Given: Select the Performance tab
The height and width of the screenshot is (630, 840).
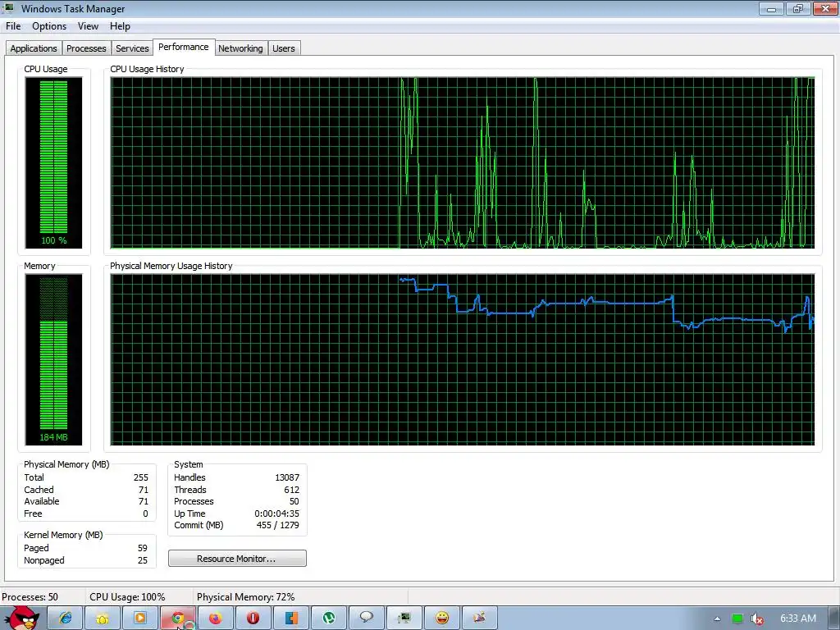Looking at the screenshot, I should pyautogui.click(x=184, y=47).
